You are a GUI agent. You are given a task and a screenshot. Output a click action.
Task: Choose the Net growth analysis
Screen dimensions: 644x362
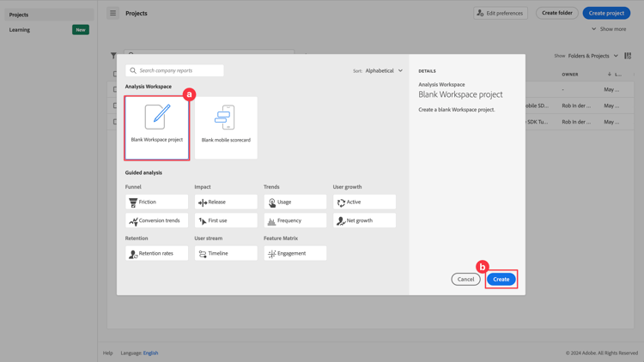364,220
